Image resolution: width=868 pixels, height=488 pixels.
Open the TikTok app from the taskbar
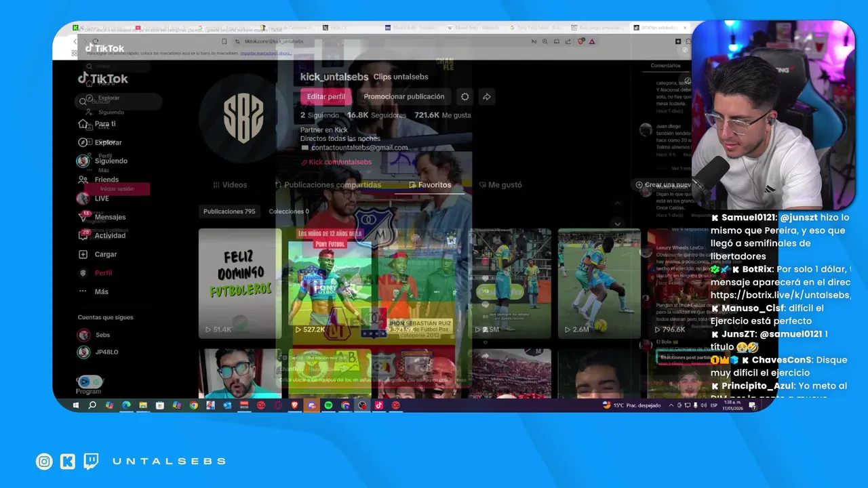pyautogui.click(x=379, y=405)
